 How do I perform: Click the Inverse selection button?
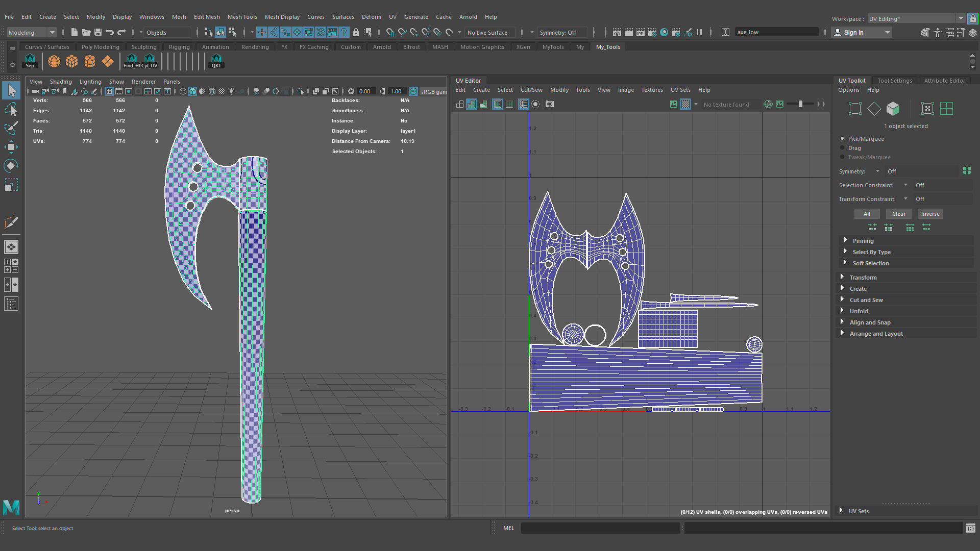[x=930, y=214]
